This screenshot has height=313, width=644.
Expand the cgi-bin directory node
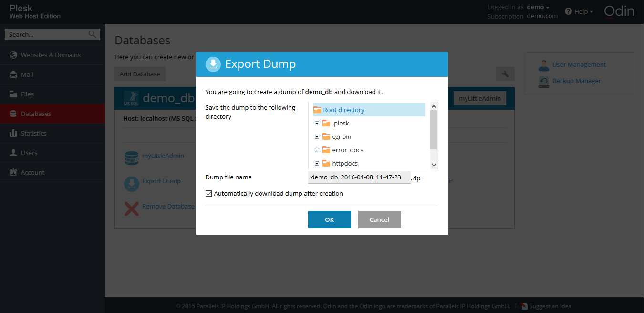317,136
